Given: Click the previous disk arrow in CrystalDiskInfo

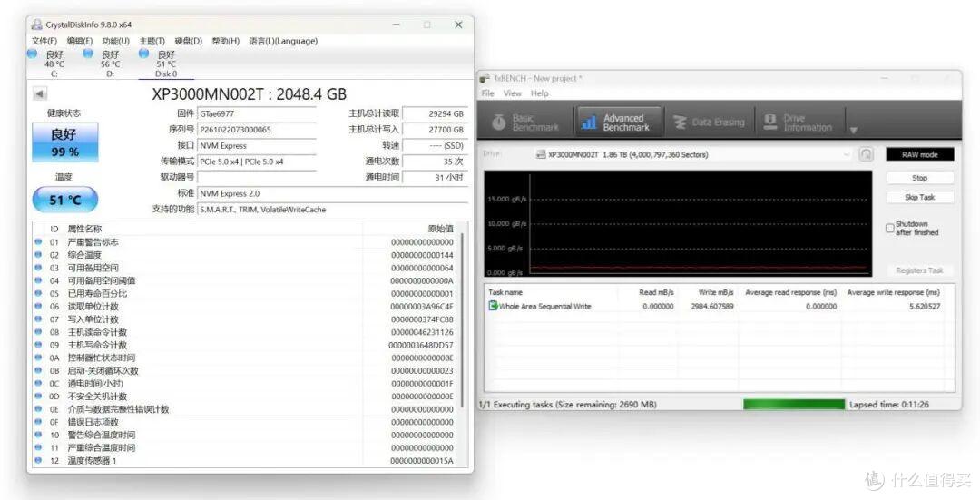Looking at the screenshot, I should (40, 94).
